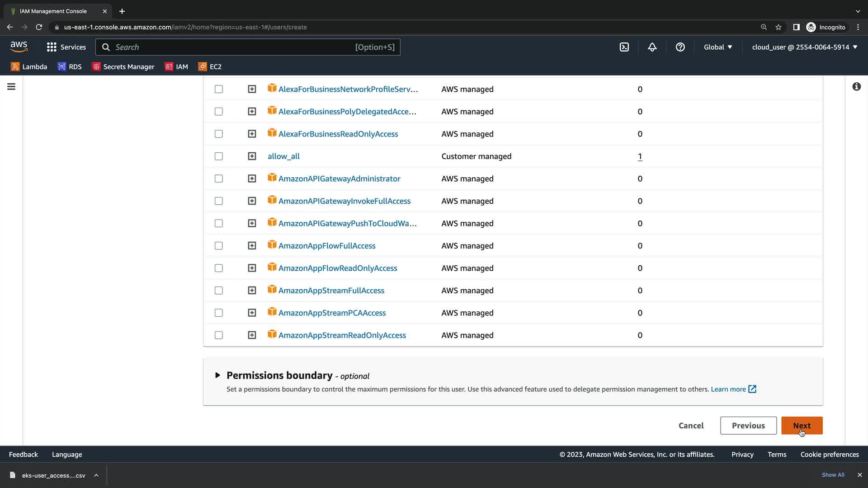Open AWS CloudShell terminal icon
This screenshot has height=488, width=868.
(624, 47)
